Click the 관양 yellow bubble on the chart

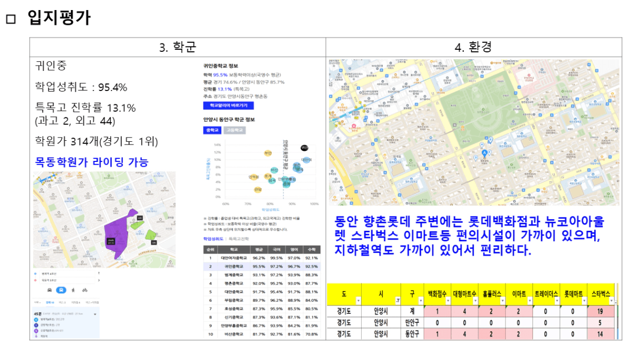(258, 189)
